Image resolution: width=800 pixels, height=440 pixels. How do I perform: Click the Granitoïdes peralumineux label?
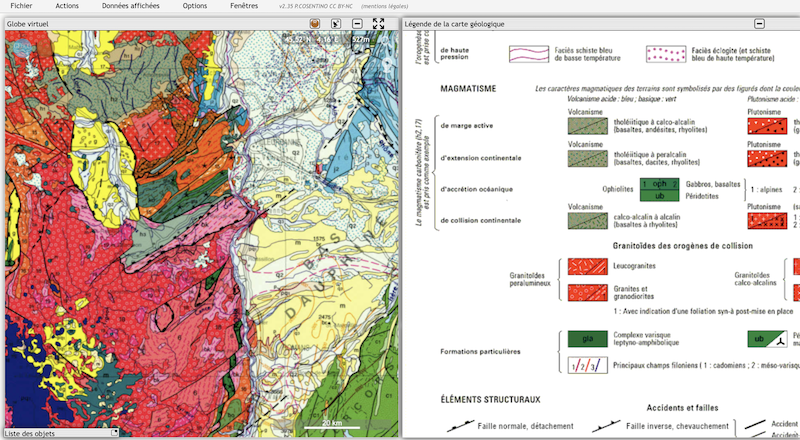pyautogui.click(x=530, y=279)
